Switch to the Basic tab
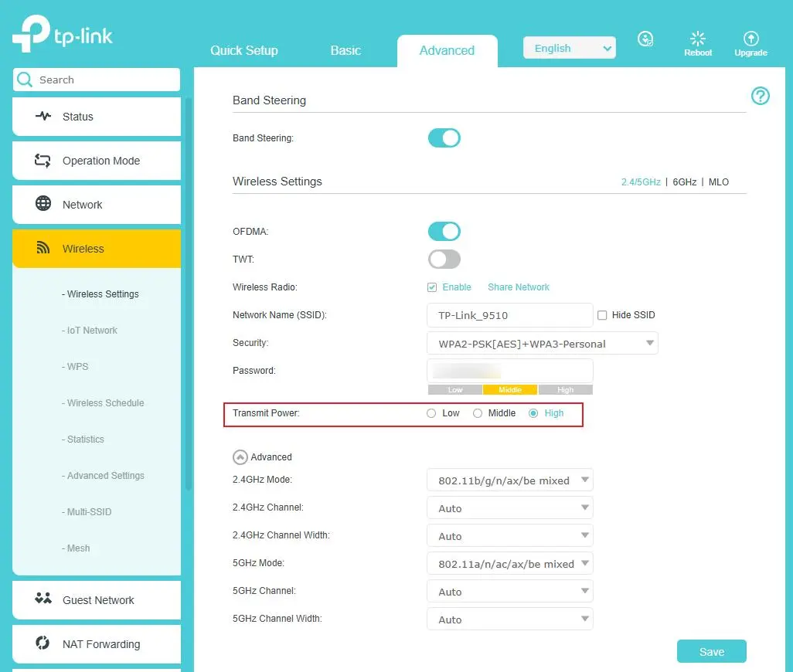This screenshot has width=793, height=672. (346, 50)
